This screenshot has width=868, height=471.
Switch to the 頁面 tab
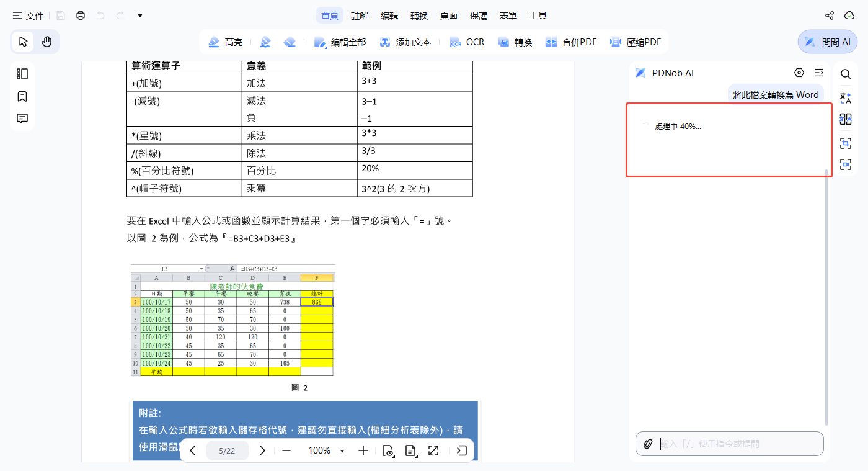pyautogui.click(x=449, y=16)
